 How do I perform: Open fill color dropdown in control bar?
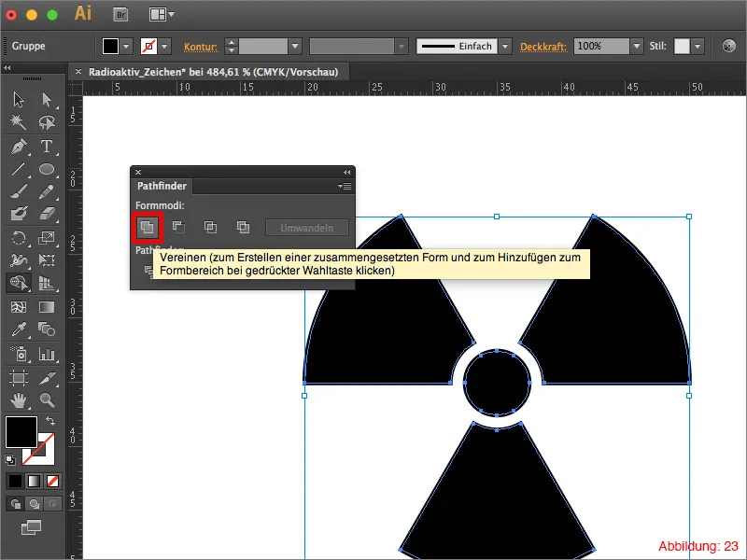click(126, 46)
